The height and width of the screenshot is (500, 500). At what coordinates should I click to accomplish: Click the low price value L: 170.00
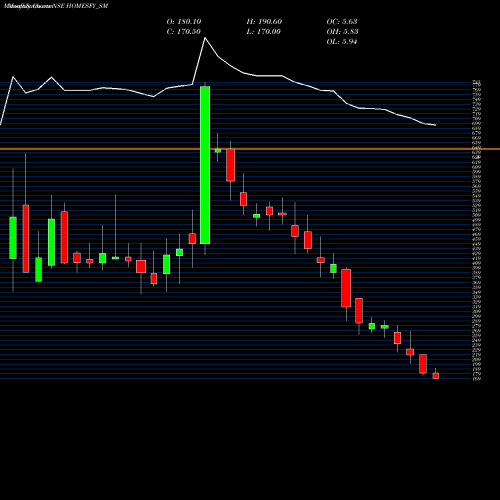[264, 32]
